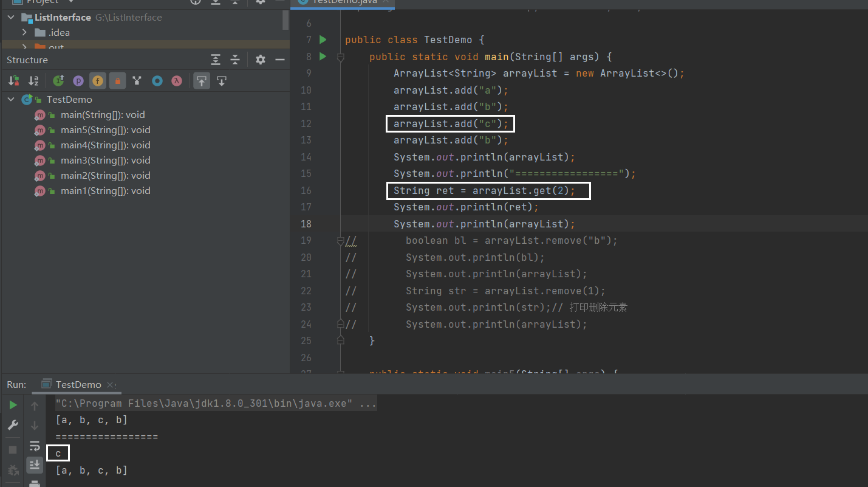Fold main method at line 8
The image size is (868, 487).
[x=341, y=57]
